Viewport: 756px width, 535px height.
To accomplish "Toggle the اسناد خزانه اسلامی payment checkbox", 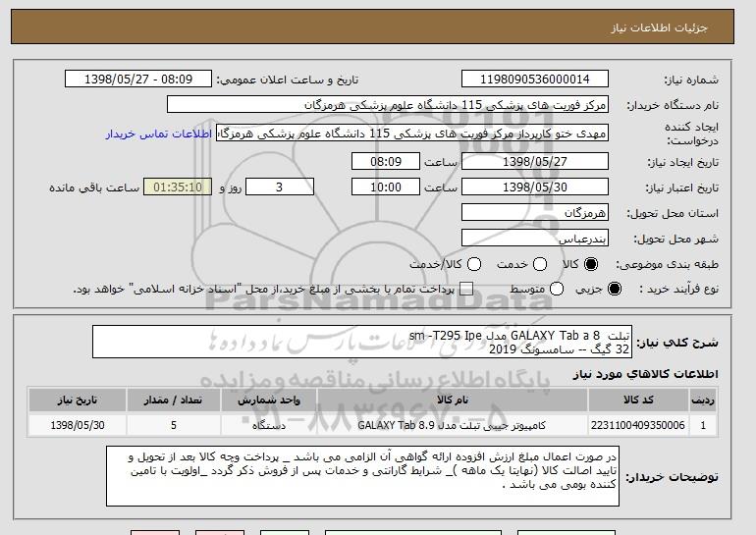I will (x=466, y=289).
